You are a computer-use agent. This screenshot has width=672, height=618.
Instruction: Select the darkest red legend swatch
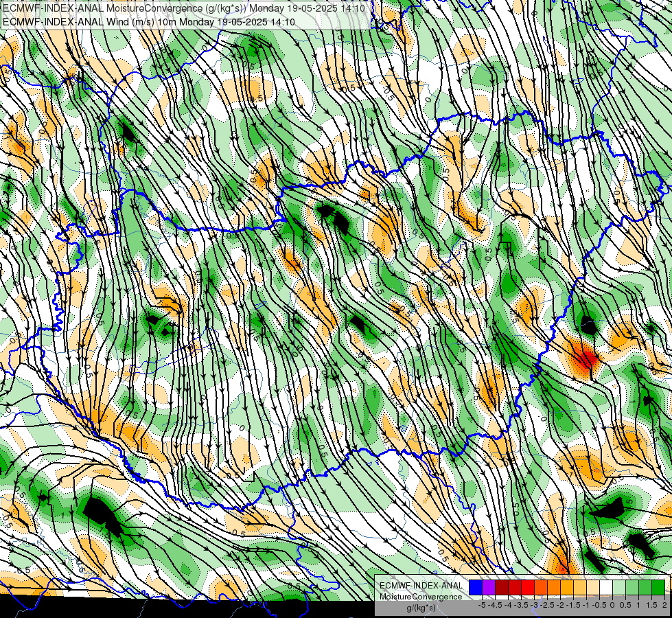coord(502,587)
